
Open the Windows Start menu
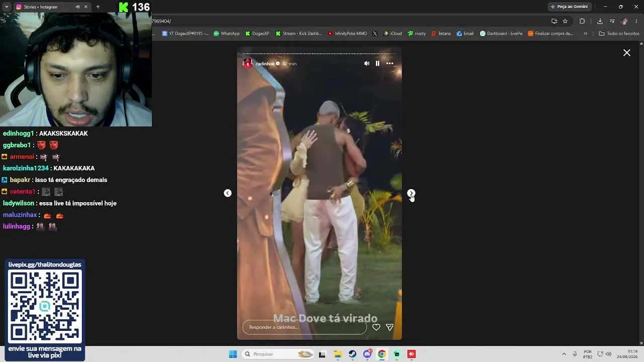pyautogui.click(x=233, y=354)
